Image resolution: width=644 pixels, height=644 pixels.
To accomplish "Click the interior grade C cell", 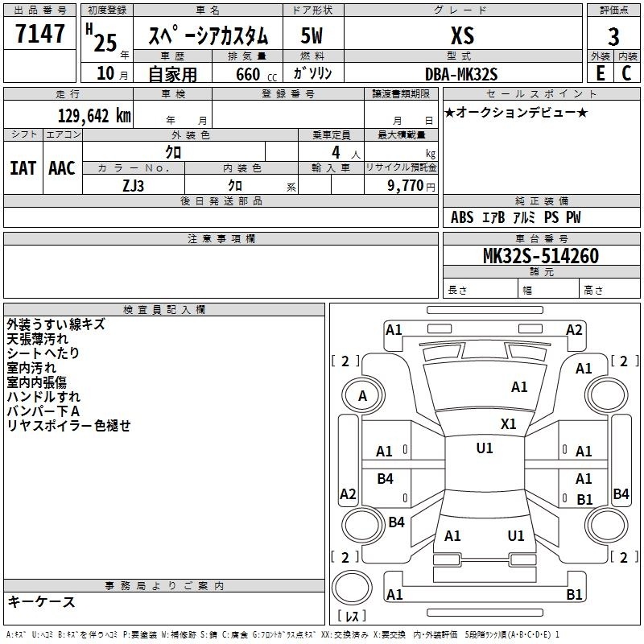I will pos(626,73).
